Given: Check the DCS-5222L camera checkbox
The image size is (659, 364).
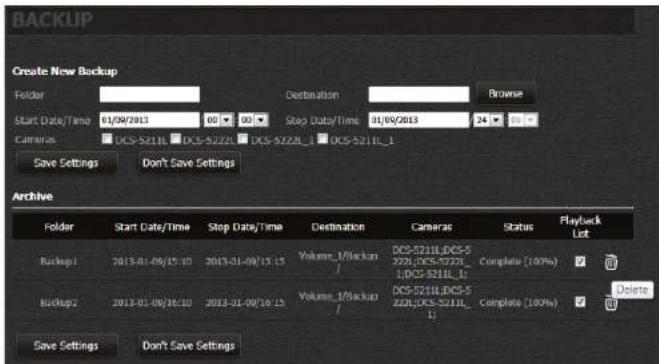Looking at the screenshot, I should 175,139.
